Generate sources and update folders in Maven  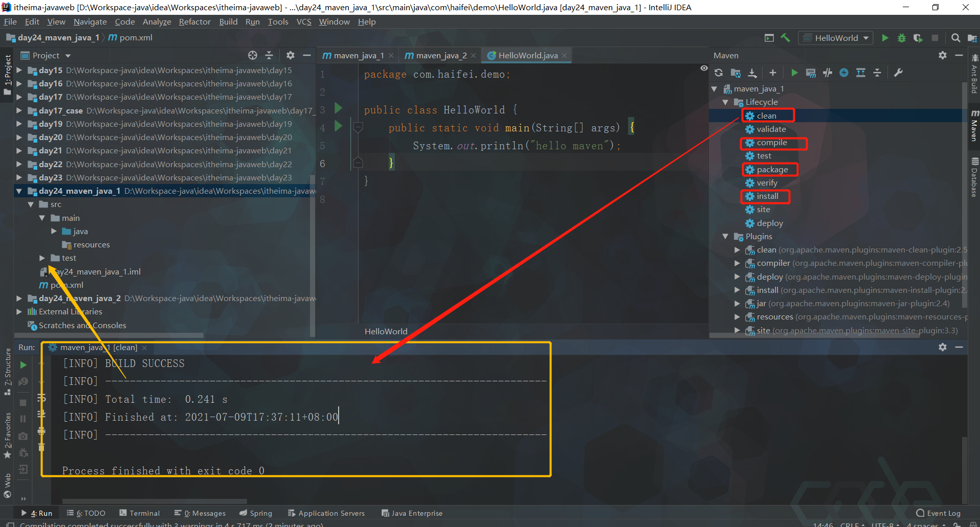(x=736, y=73)
